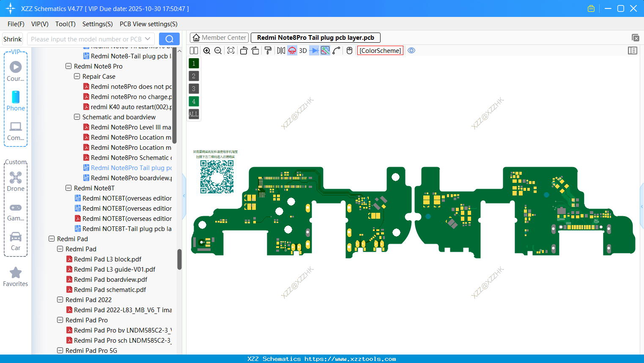Viewport: 644px width, 363px height.
Task: Open the right side panel
Action: point(633,51)
